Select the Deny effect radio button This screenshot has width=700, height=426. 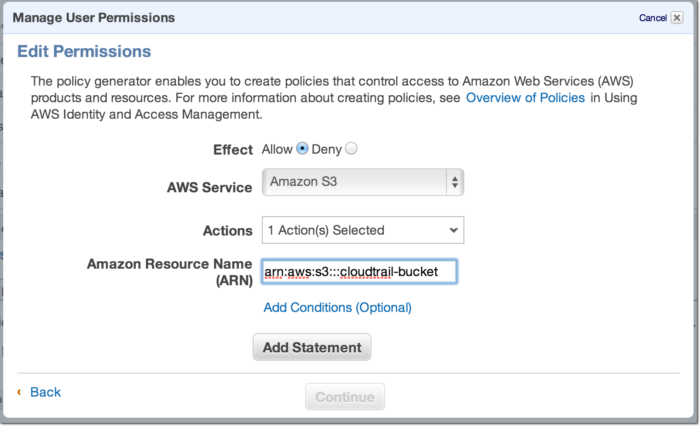351,149
